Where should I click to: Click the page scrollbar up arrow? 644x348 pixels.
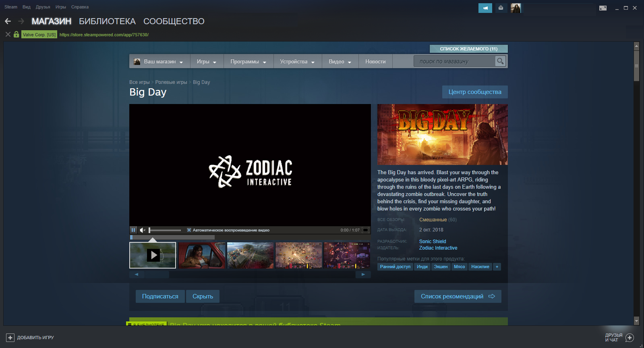(637, 46)
